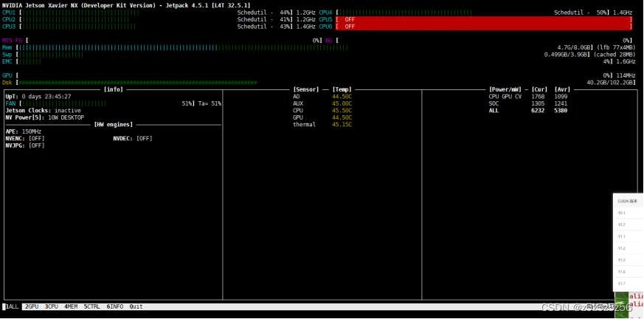Click the '4.7G/8.0GB' memory value
Screen dimensions: 644x319
(573, 48)
